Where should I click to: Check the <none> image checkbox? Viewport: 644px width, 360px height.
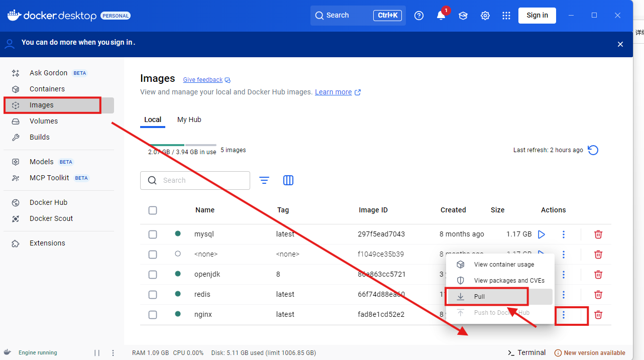tap(153, 255)
